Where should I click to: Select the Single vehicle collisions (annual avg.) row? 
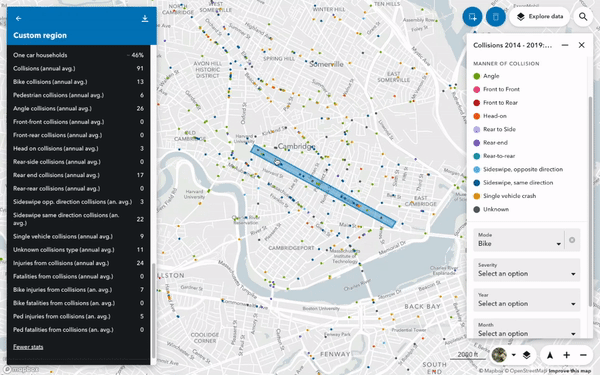pyautogui.click(x=78, y=236)
